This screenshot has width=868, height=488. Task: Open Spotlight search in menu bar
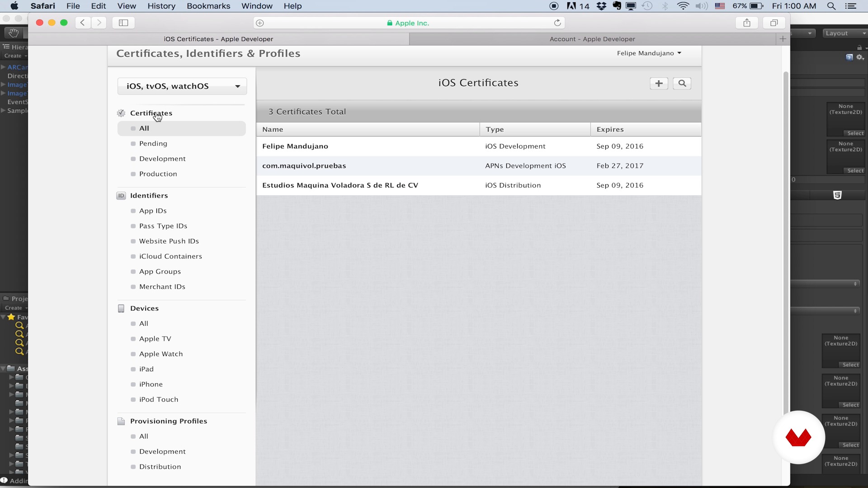click(x=831, y=6)
